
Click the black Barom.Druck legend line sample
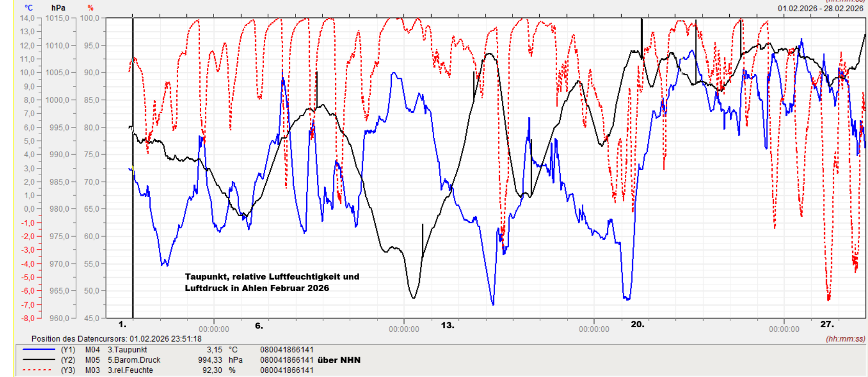pos(38,360)
